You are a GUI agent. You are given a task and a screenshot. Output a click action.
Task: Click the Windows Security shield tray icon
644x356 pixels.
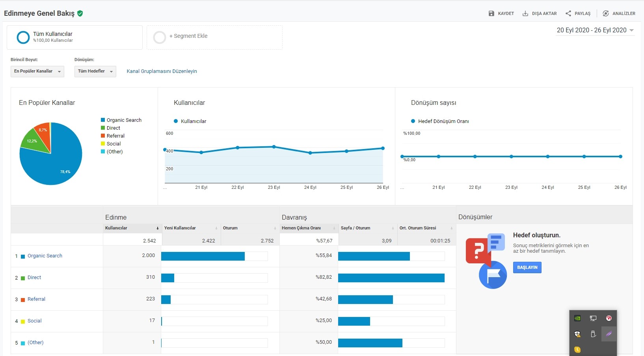coord(577,334)
